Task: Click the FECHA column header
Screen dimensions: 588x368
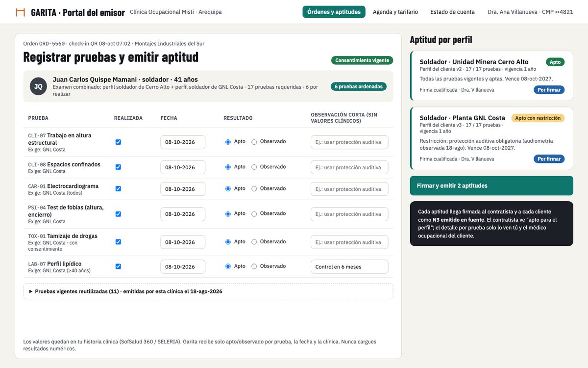Action: 169,118
